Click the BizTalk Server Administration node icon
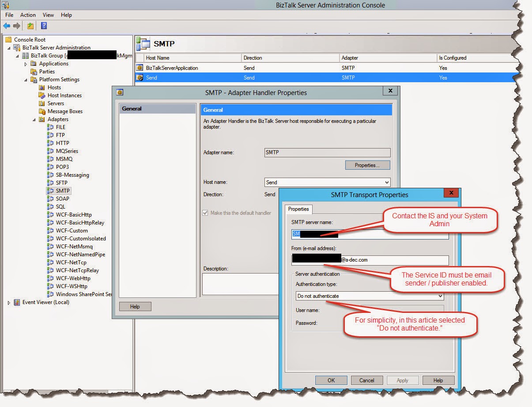The width and height of the screenshot is (532, 407). point(17,48)
